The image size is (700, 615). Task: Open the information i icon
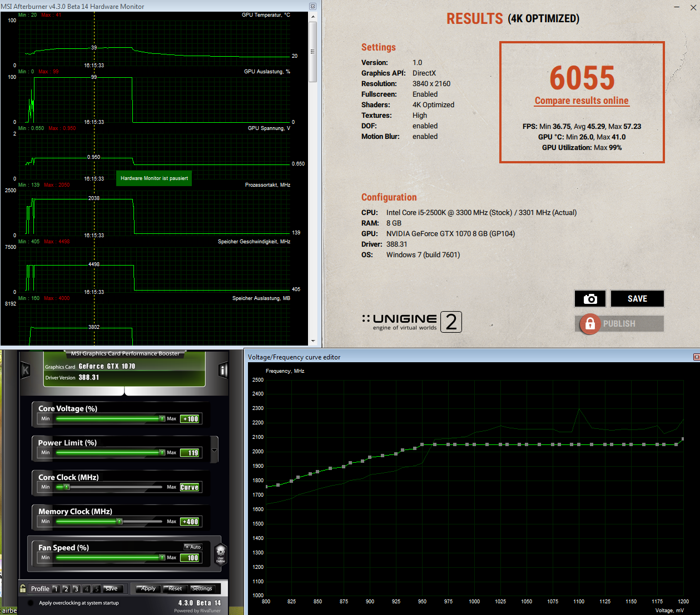[224, 371]
